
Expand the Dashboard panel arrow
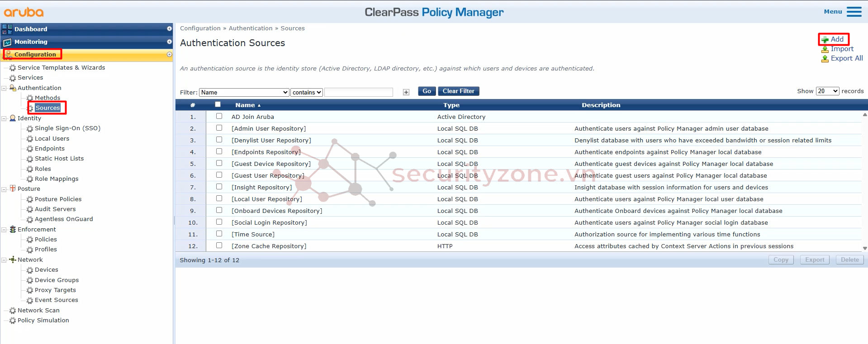170,28
